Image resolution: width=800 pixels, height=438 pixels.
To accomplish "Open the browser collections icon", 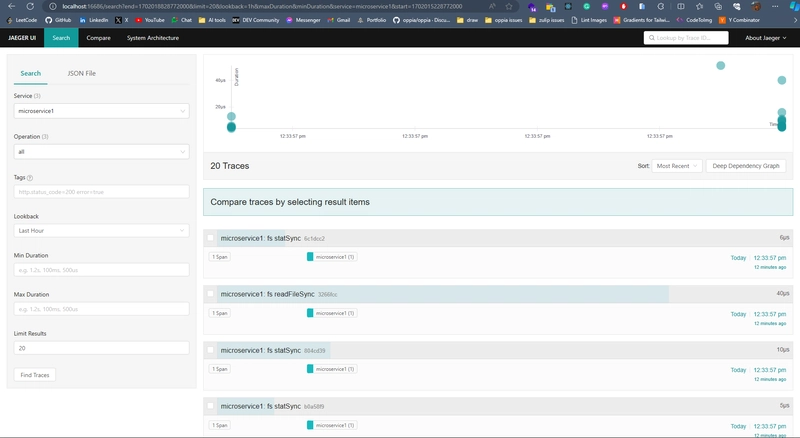I will (718, 7).
